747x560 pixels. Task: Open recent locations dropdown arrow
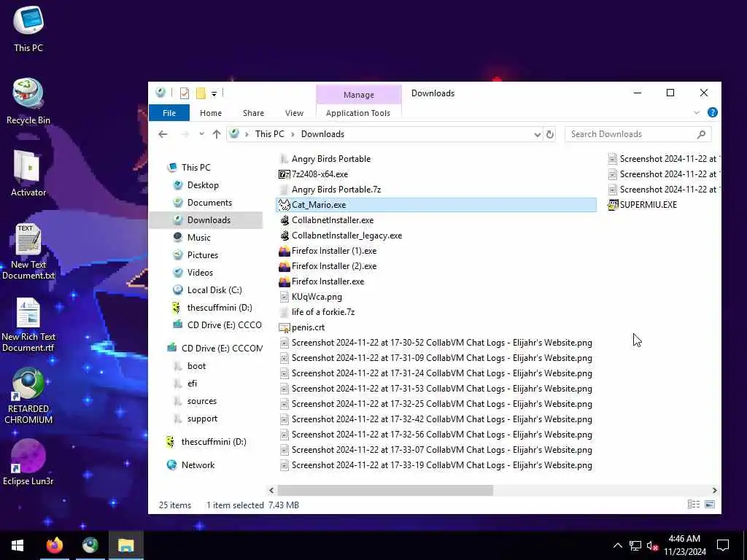click(x=201, y=134)
